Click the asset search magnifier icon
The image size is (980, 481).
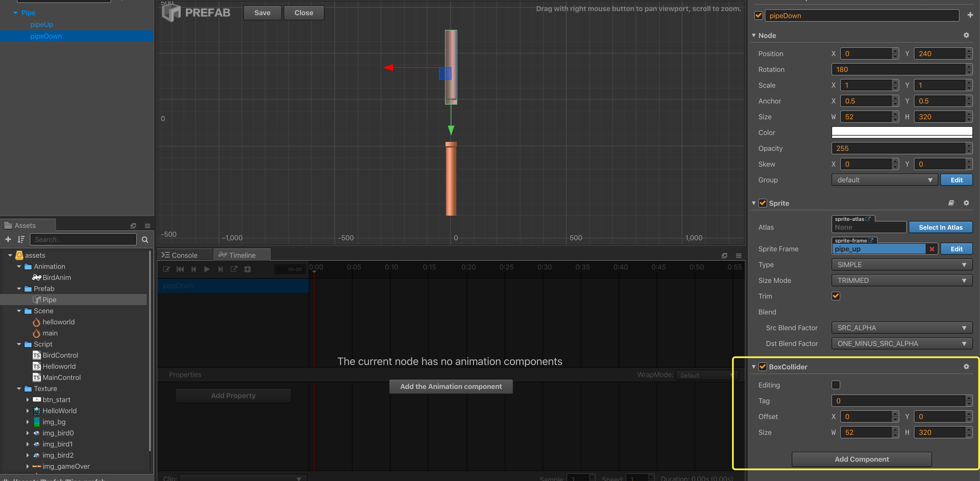(x=144, y=240)
